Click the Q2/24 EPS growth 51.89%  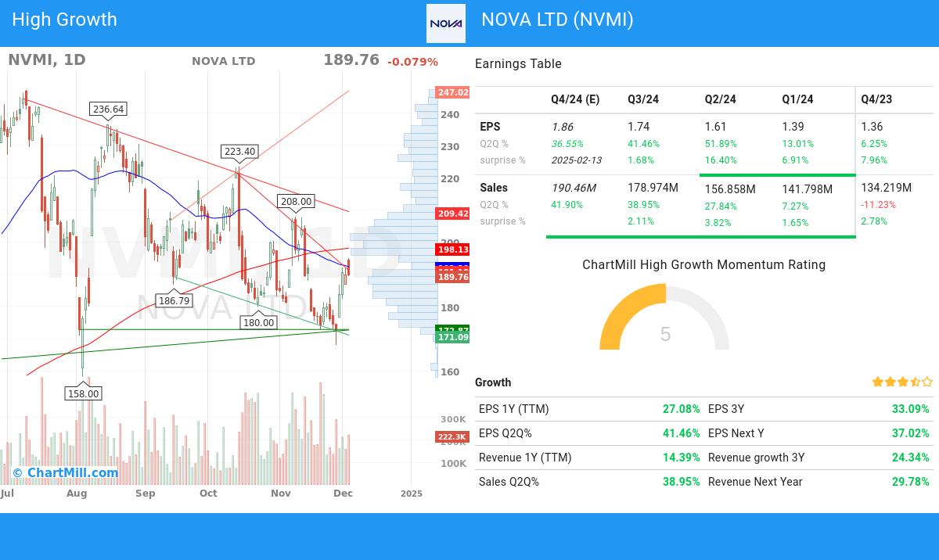pos(721,144)
